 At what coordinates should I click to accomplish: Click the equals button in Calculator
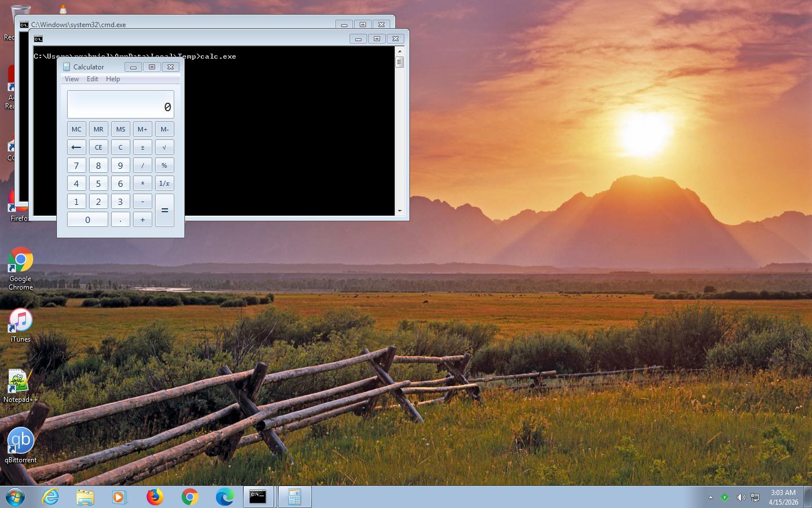click(164, 210)
